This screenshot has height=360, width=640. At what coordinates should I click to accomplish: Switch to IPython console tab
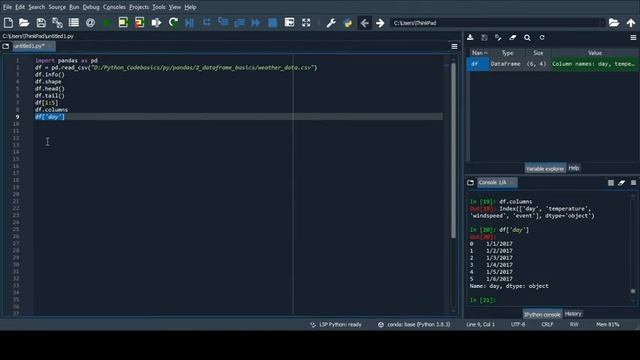tap(542, 314)
